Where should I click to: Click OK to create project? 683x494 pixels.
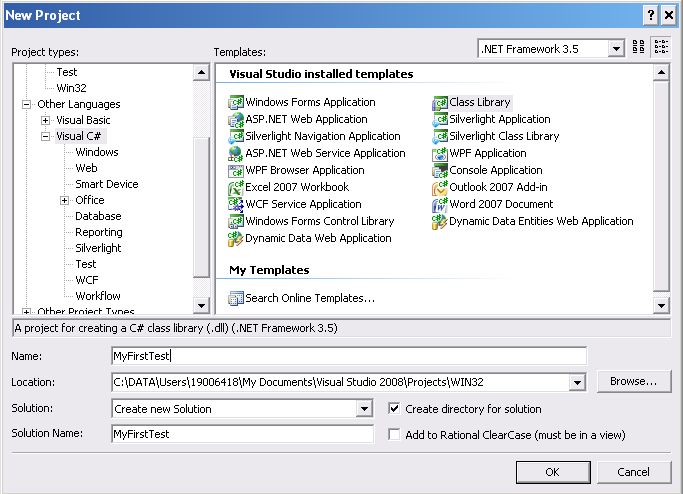pos(553,472)
